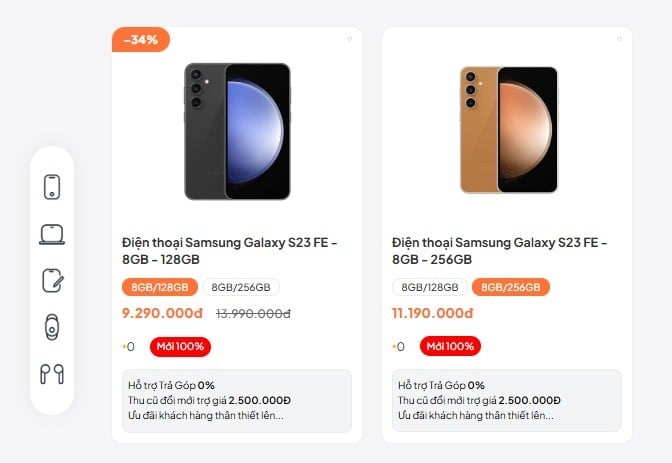Favorite the Galaxy S23 FE 128GB card
Image resolution: width=672 pixels, height=463 pixels.
(350, 39)
